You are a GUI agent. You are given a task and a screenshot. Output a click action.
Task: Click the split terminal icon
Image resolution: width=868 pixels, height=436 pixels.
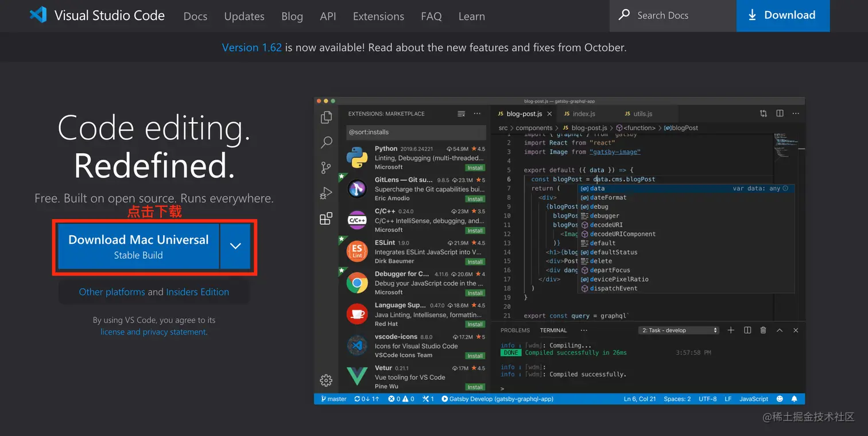coord(747,330)
